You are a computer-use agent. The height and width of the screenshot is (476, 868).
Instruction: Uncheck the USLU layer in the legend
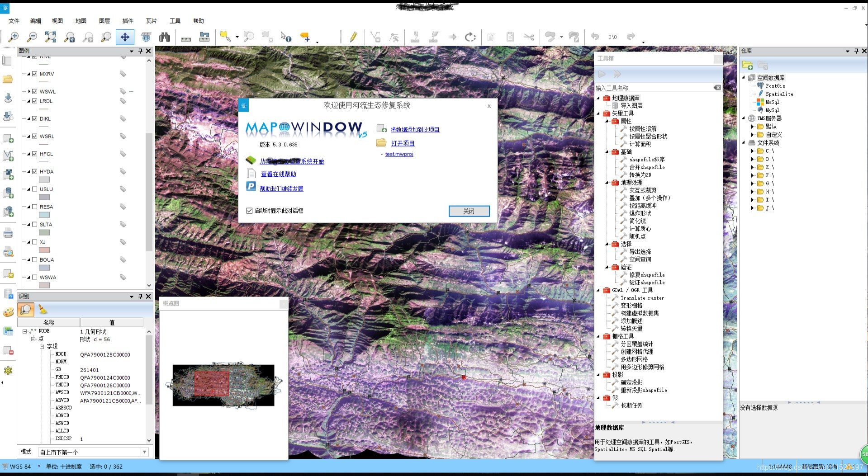[x=35, y=189]
